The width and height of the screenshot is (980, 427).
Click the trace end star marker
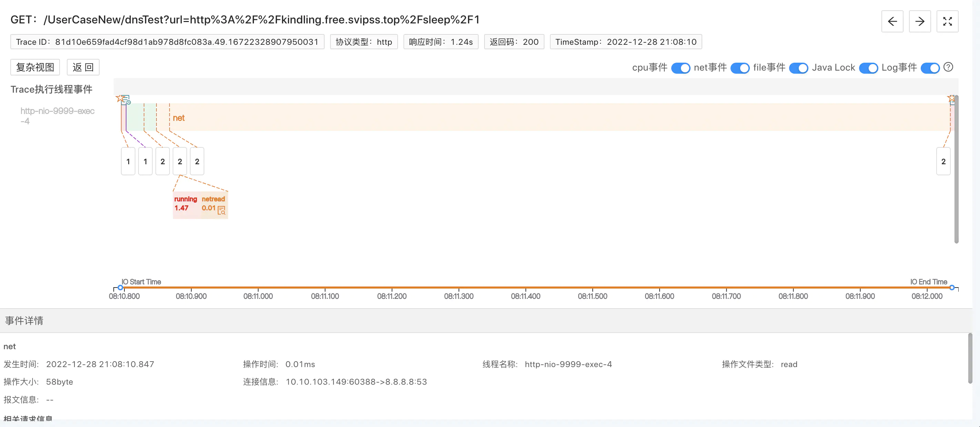point(951,98)
